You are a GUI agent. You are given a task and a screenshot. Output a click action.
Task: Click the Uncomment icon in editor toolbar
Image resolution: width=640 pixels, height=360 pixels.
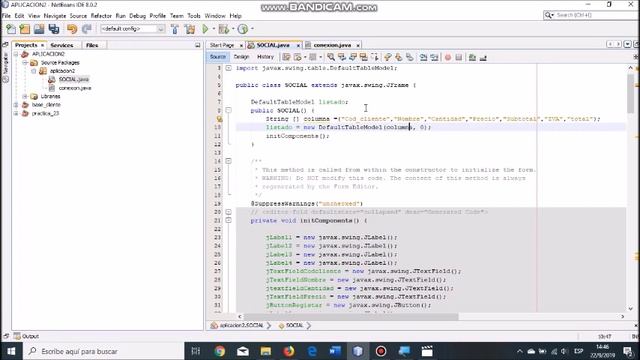pyautogui.click(x=483, y=57)
